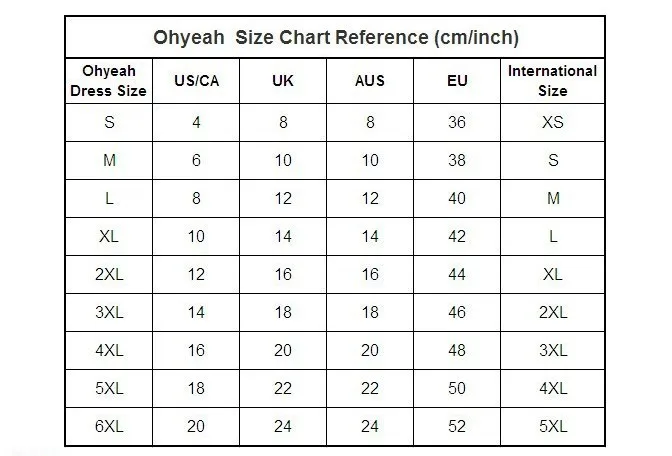Click the 'International Size' column header

tap(552, 81)
